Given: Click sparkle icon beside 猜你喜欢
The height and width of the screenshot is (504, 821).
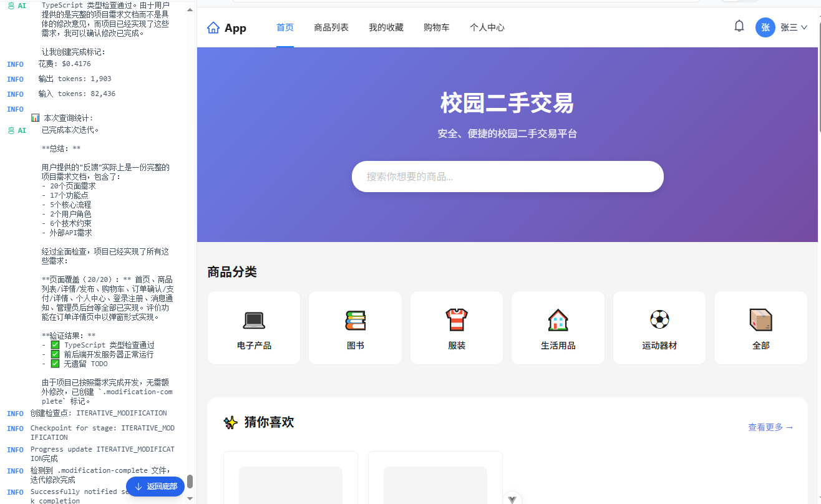Looking at the screenshot, I should tap(231, 422).
